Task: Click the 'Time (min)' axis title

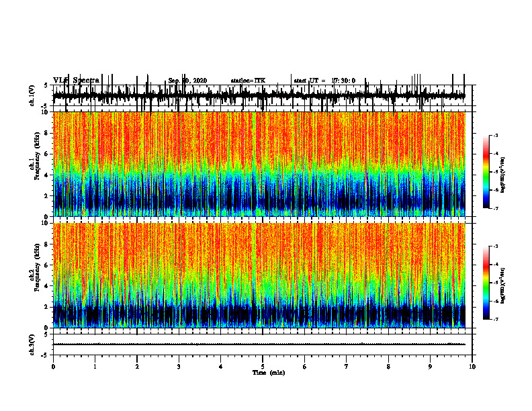Action: point(269,373)
